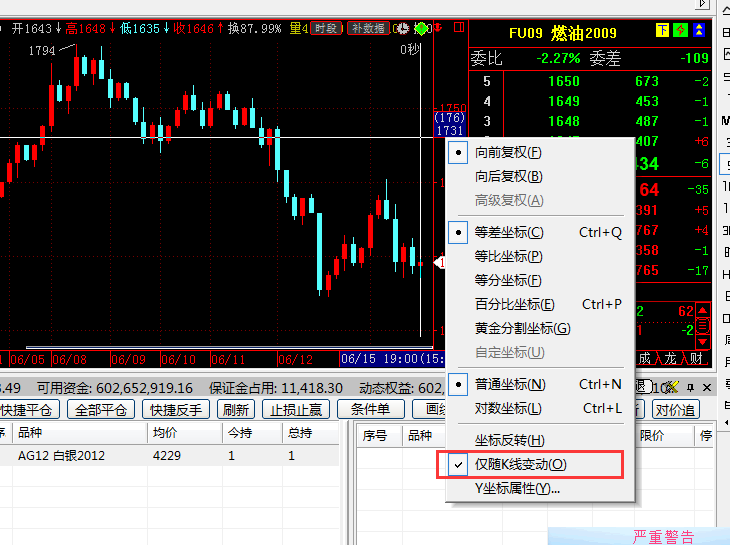Image resolution: width=730 pixels, height=545 pixels.
Task: Click the clock icon in chart header
Action: point(402,29)
